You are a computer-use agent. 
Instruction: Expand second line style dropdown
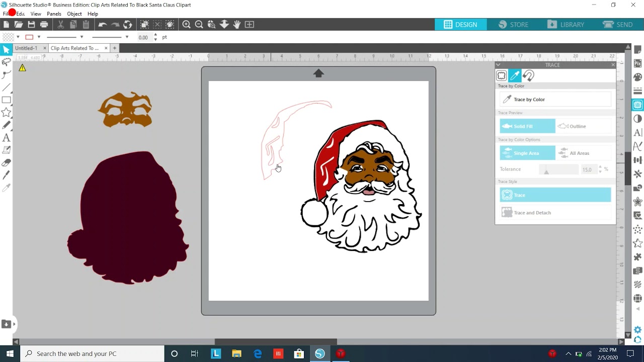point(127,37)
